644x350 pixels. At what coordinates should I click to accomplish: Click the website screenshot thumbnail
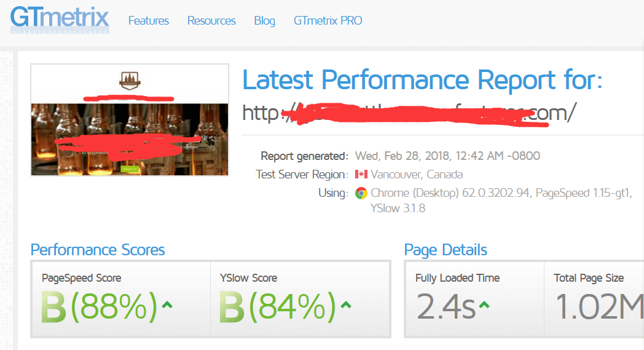pos(130,120)
